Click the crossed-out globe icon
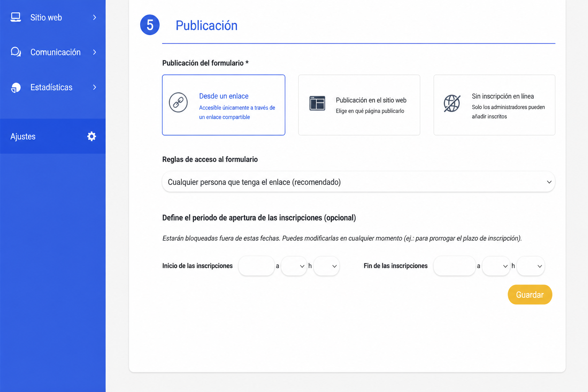Screen dimensions: 588x392 click(452, 103)
